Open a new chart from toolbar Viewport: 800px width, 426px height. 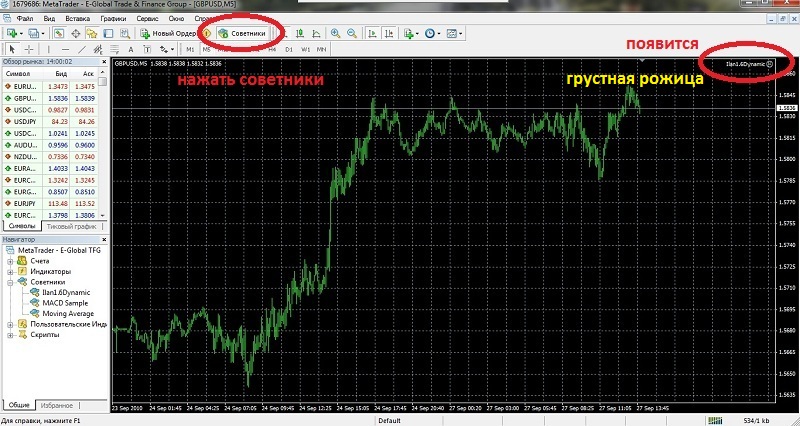12,33
